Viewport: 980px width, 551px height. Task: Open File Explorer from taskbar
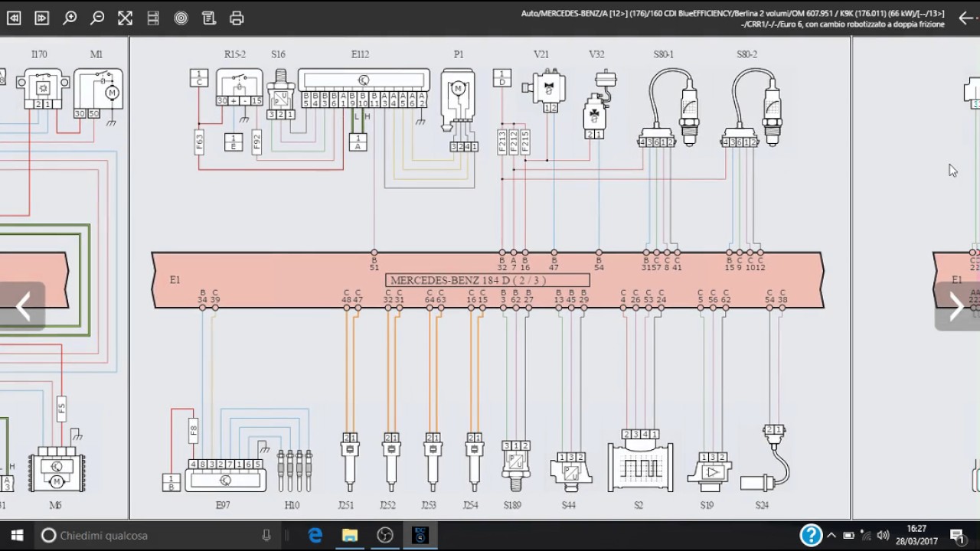coord(350,536)
